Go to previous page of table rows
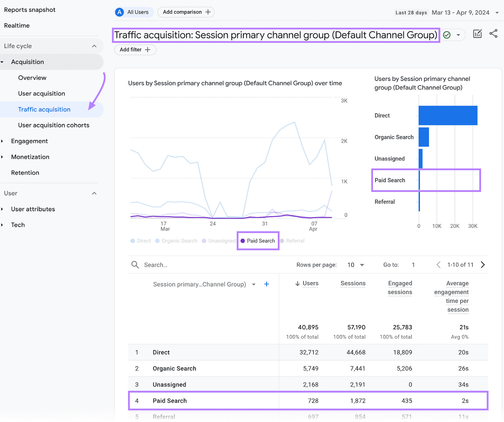This screenshot has height=422, width=504. (438, 265)
